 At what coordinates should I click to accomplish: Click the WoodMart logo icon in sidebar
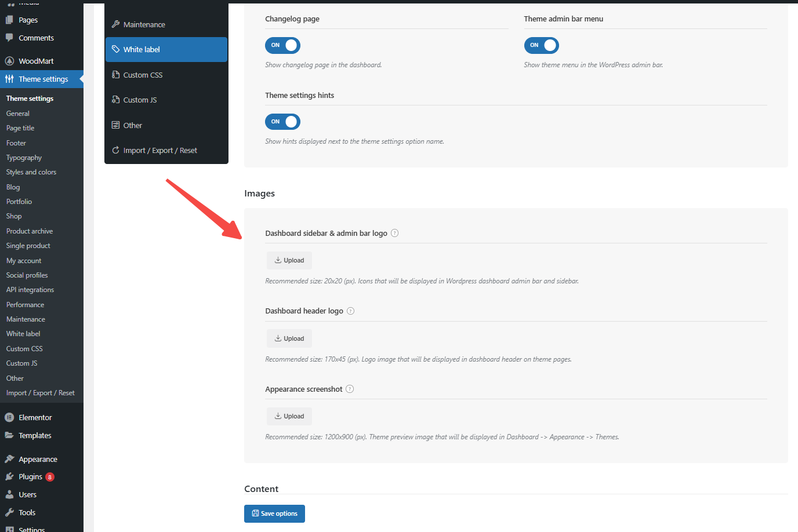[x=9, y=61]
